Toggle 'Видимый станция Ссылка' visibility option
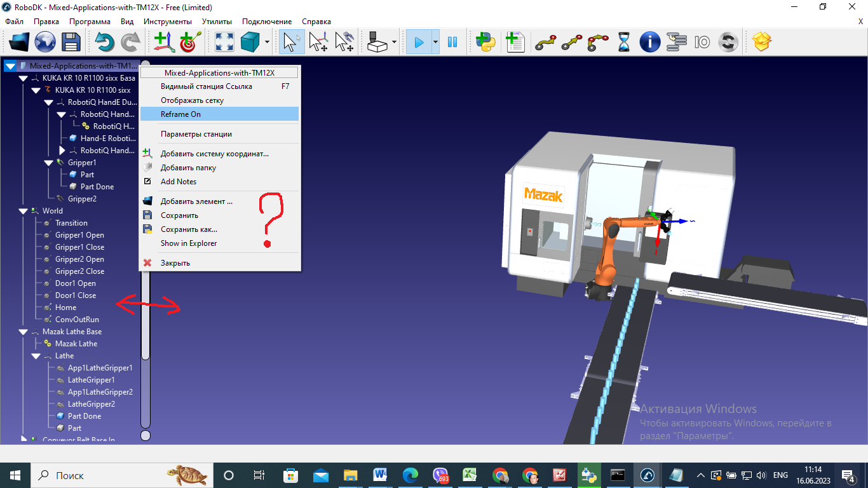868x488 pixels. 206,86
